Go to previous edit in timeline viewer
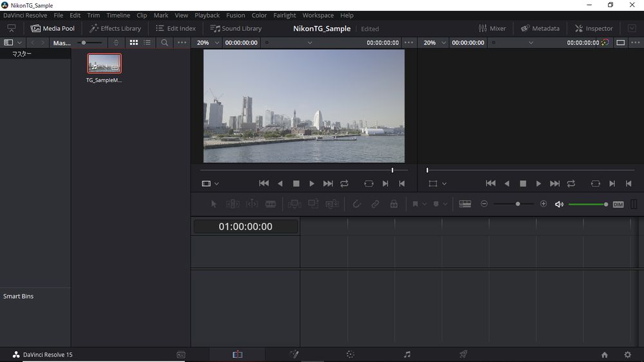Image resolution: width=644 pixels, height=362 pixels. point(490,184)
